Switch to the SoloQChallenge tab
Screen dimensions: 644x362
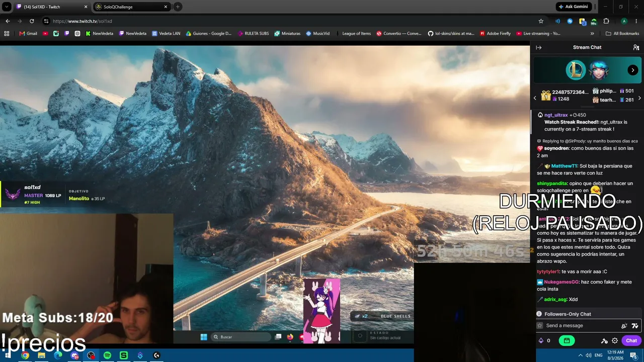pyautogui.click(x=132, y=7)
